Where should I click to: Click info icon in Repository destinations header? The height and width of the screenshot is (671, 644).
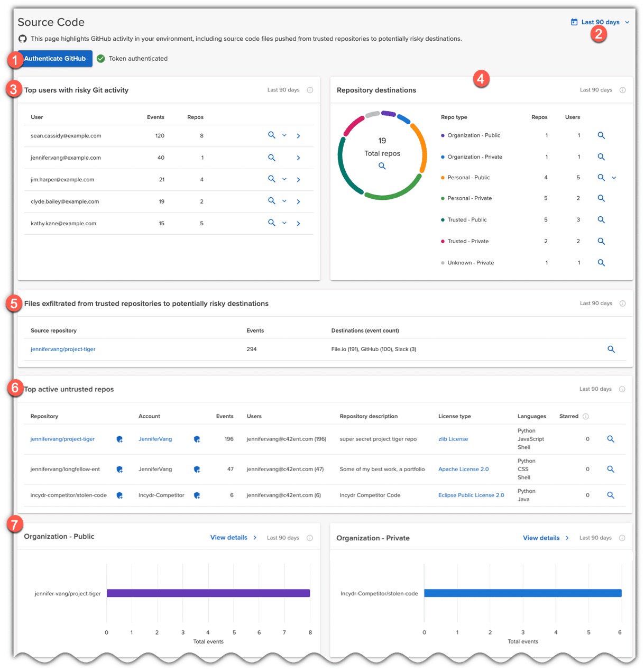[x=622, y=90]
